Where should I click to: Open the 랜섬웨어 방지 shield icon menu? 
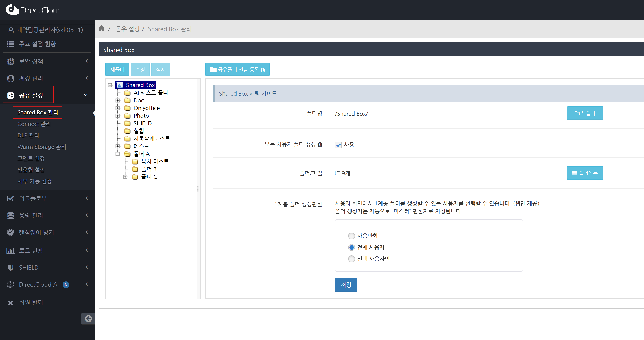pyautogui.click(x=10, y=232)
